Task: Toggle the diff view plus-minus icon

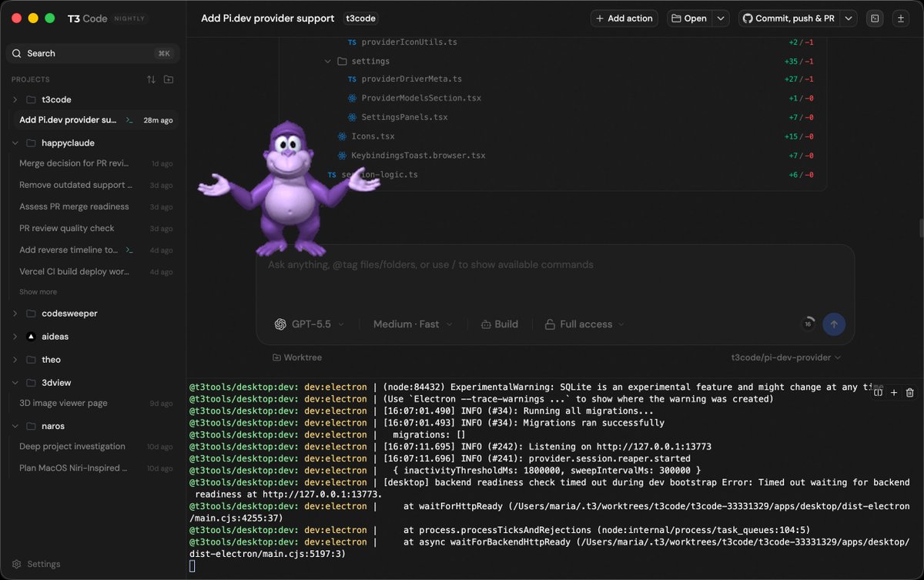Action: click(x=901, y=18)
